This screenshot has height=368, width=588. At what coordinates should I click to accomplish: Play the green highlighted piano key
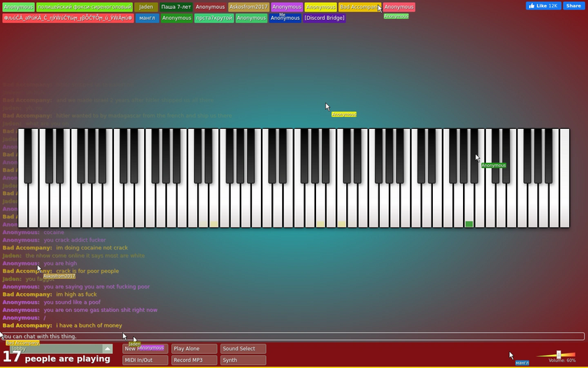coord(469,210)
